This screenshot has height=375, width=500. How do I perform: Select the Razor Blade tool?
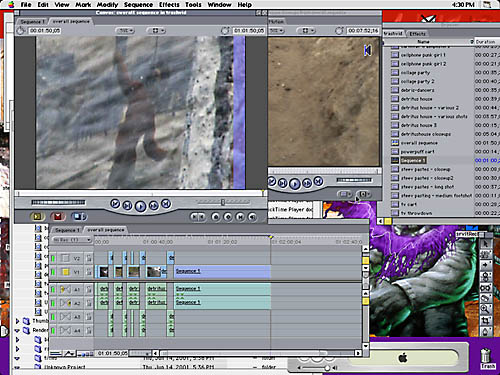(485, 298)
